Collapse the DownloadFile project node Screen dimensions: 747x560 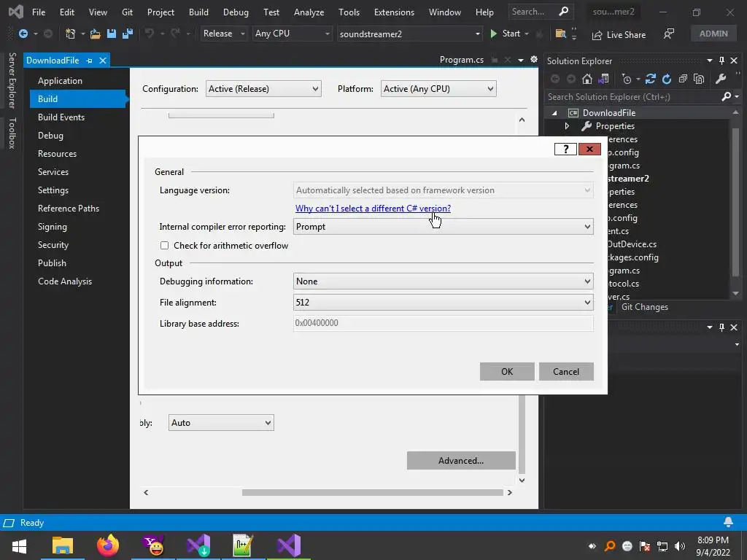554,113
